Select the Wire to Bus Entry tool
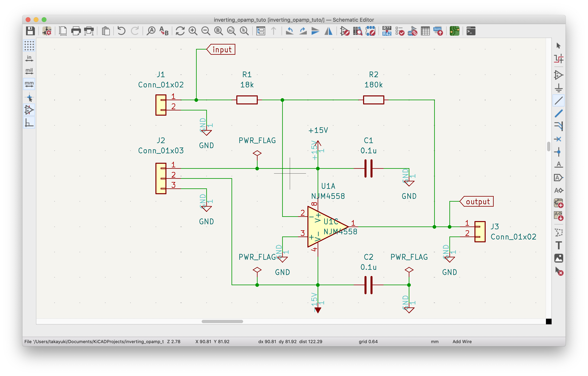This screenshot has width=588, height=376. tap(558, 126)
